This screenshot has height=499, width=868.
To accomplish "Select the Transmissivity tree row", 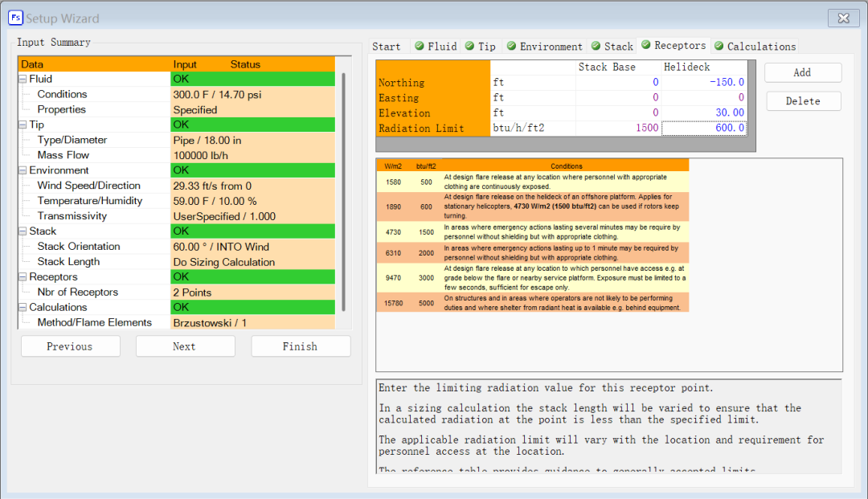I will point(177,216).
